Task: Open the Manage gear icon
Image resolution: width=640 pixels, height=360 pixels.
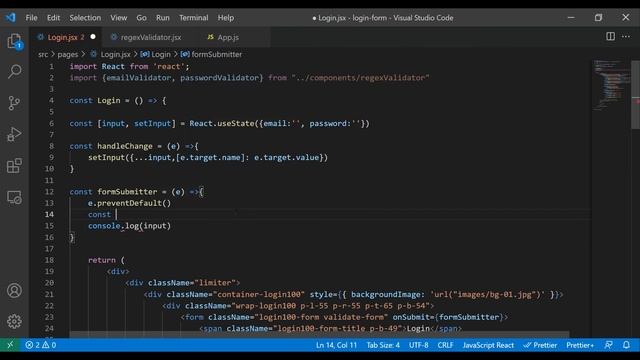Action: pos(14,322)
